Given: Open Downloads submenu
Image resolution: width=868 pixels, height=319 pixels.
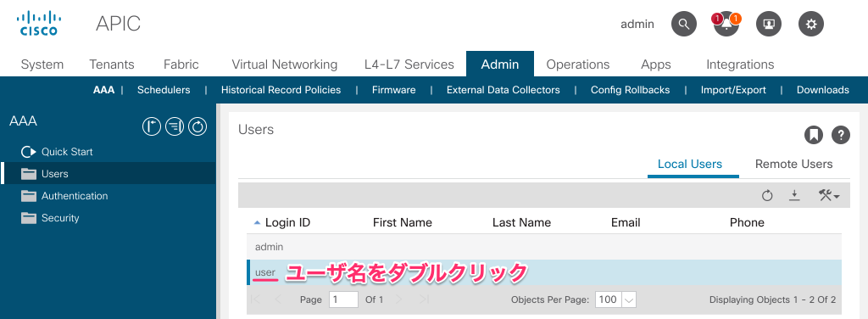Looking at the screenshot, I should (x=822, y=90).
